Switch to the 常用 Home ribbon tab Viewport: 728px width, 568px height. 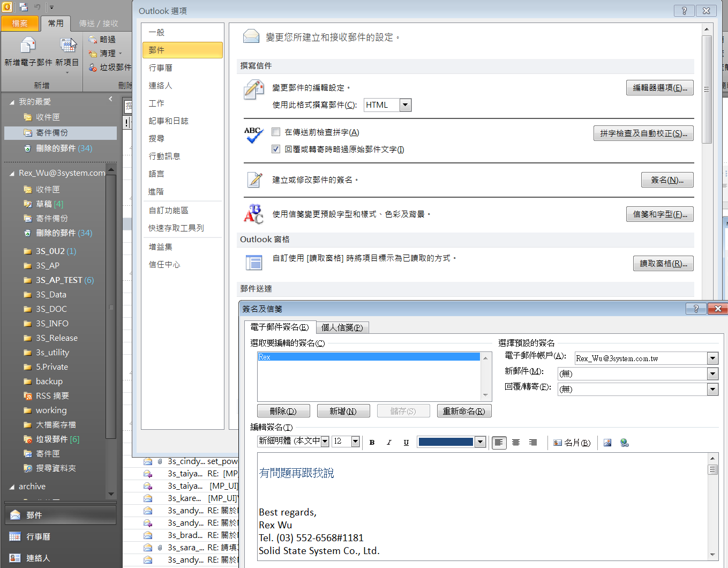click(x=56, y=23)
